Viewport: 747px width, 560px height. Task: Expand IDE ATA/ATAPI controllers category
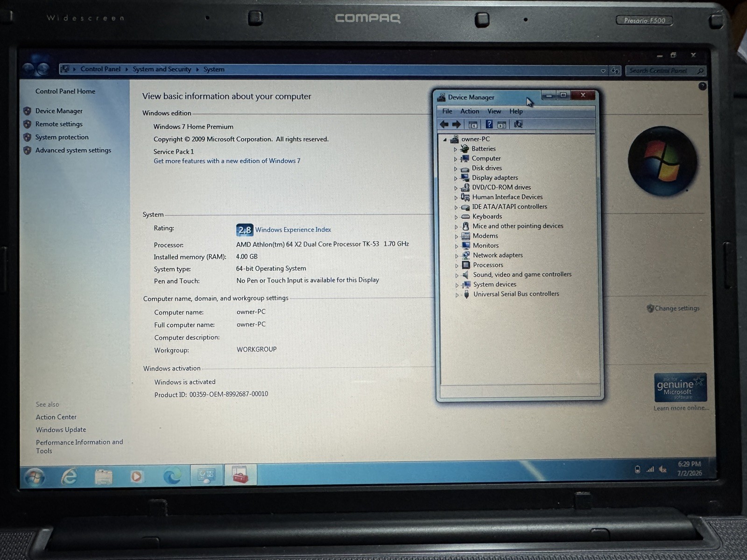456,208
